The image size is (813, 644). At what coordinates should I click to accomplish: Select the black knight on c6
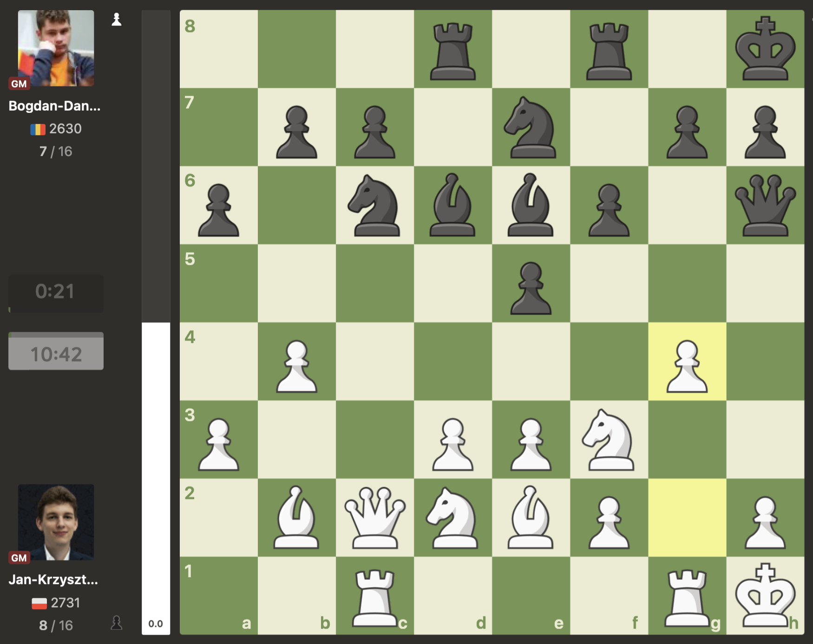(374, 205)
